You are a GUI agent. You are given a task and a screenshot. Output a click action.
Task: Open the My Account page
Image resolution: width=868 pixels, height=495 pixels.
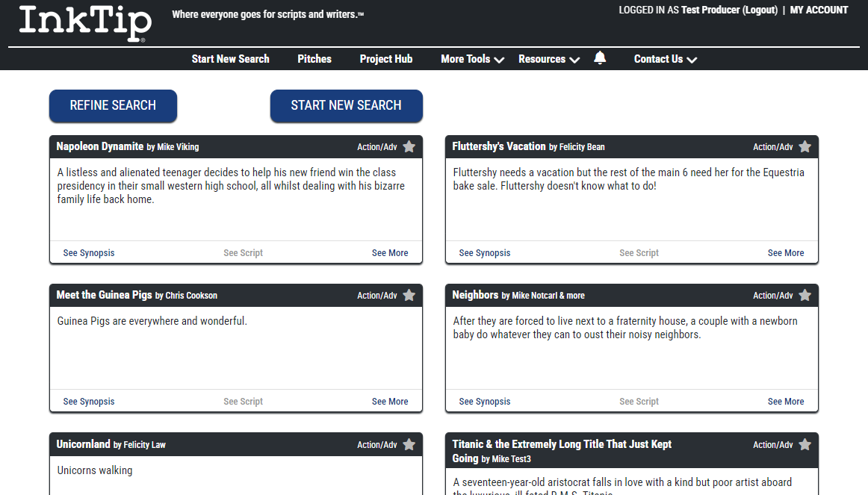pos(819,10)
